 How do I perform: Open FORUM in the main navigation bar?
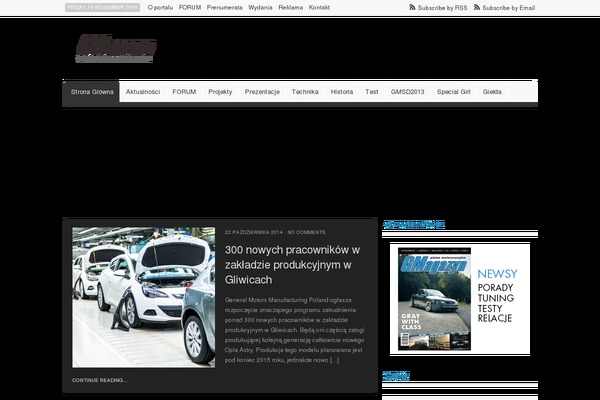point(184,92)
